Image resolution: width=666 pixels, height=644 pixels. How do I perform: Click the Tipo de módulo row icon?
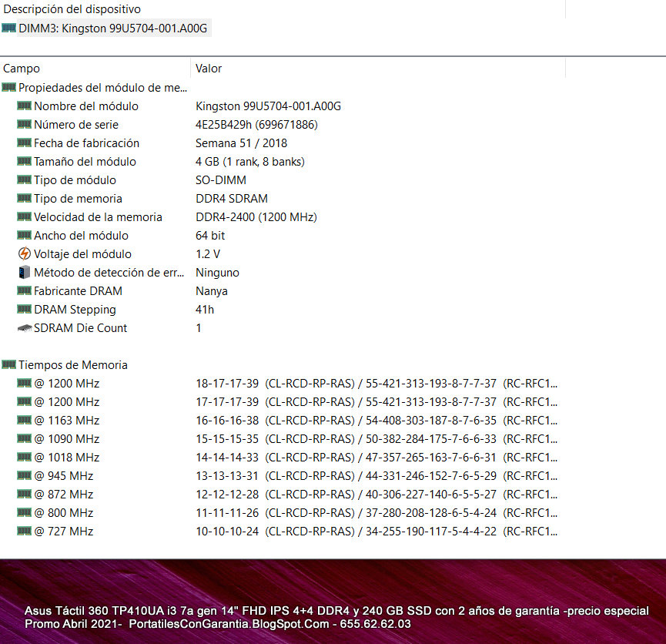pyautogui.click(x=24, y=179)
